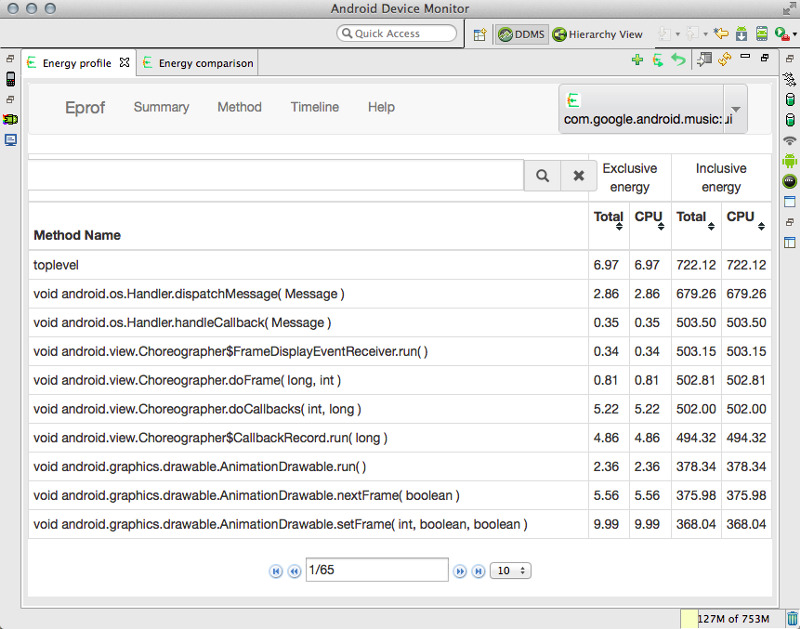Clear the method search with X button
This screenshot has width=800, height=629.
pos(578,175)
